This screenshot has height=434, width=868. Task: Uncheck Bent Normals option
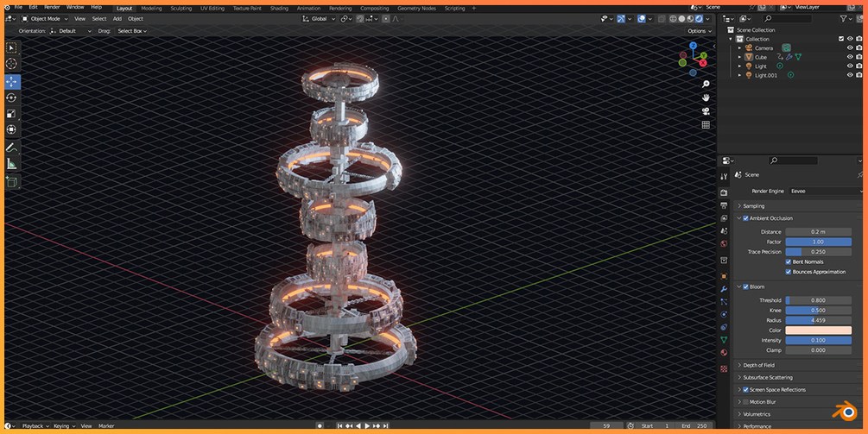789,262
